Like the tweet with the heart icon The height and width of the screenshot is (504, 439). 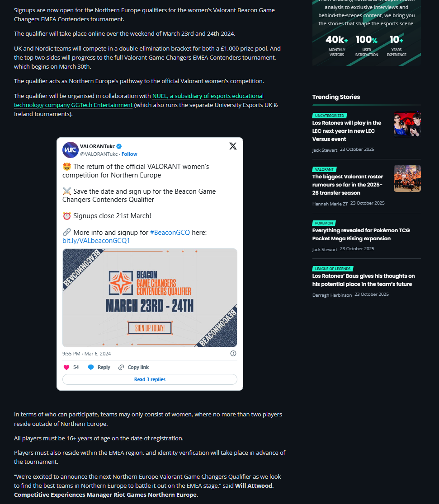coord(66,367)
